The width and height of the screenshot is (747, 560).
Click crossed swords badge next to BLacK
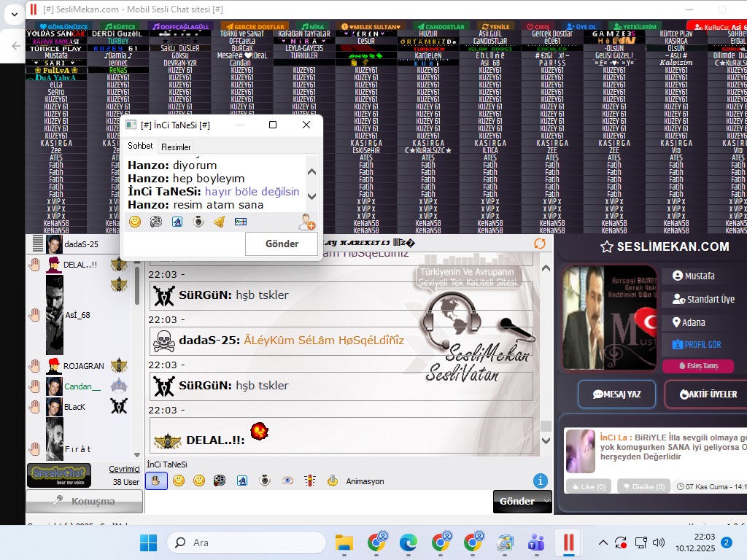119,406
